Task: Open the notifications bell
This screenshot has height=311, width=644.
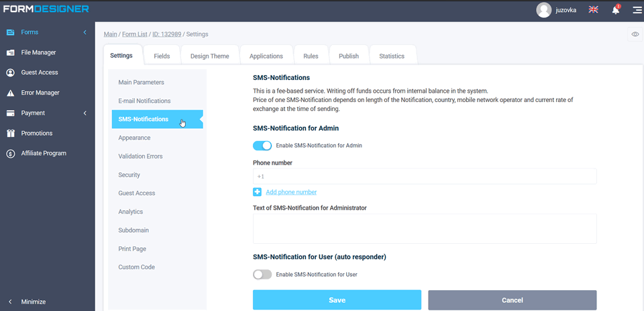Action: 616,10
